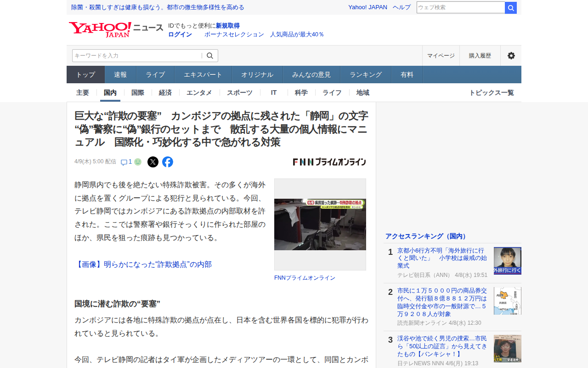Open the 【画像】明らかになった詐欺拠点の内部 link
Viewport: 588px width, 368px height.
pos(143,264)
